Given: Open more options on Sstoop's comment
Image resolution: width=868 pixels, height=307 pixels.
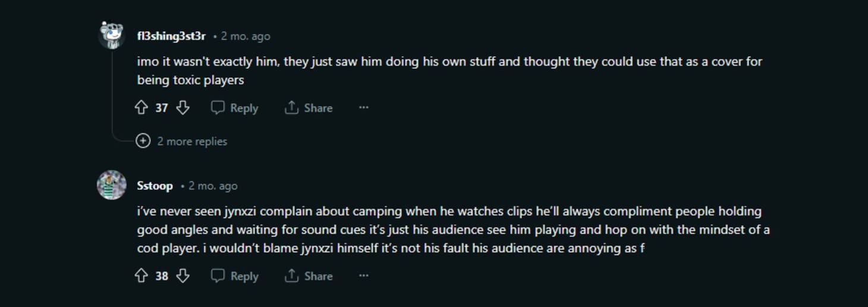Looking at the screenshot, I should 364,276.
